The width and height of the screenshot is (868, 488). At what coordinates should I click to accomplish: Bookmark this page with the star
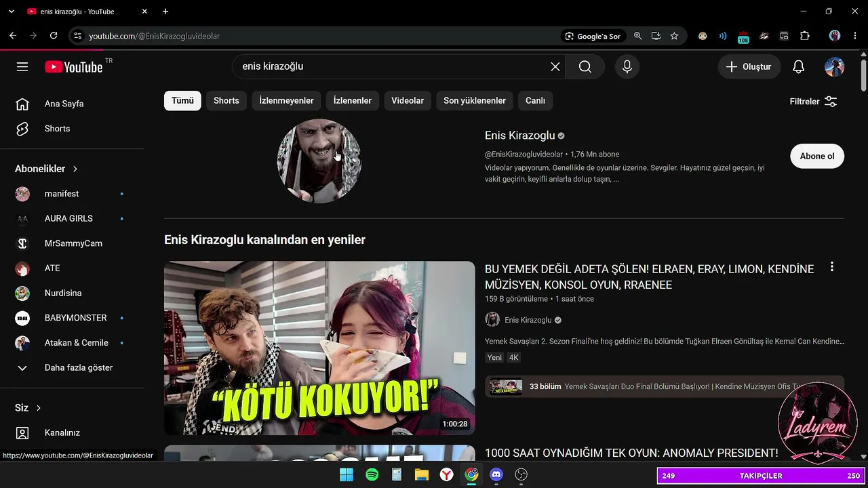click(x=674, y=36)
